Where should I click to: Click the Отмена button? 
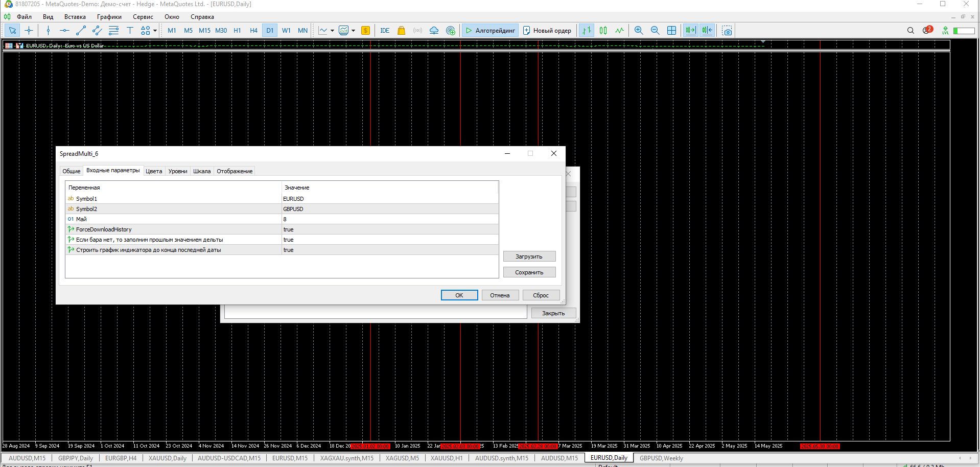pyautogui.click(x=500, y=295)
